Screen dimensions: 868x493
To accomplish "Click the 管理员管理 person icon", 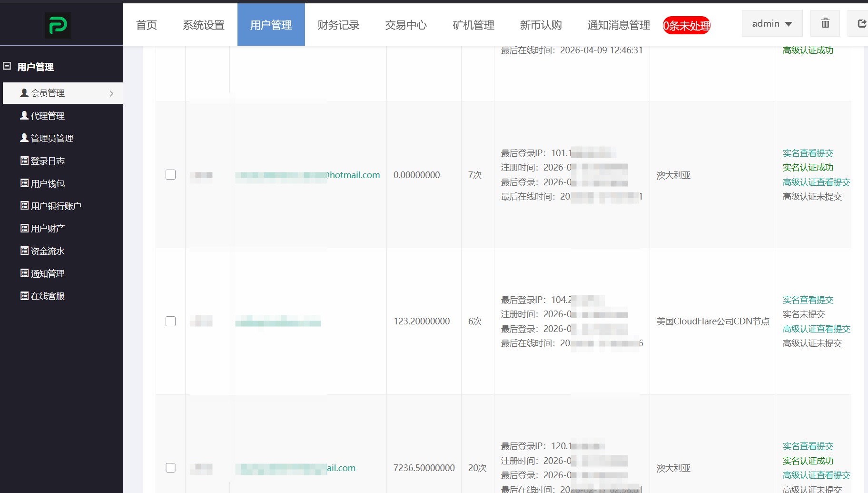I will tap(24, 138).
